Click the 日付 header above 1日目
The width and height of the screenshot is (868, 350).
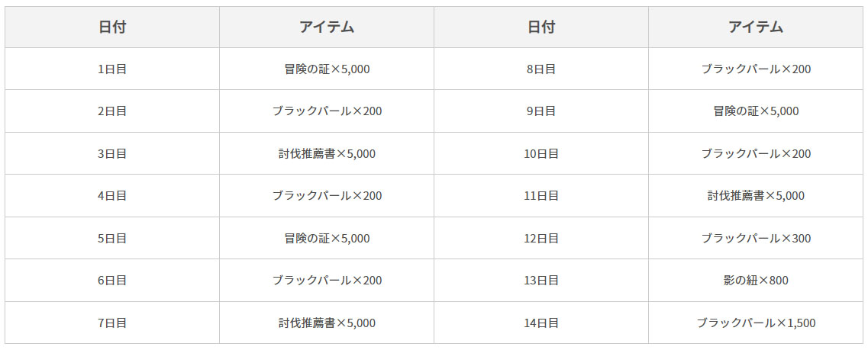pos(112,27)
